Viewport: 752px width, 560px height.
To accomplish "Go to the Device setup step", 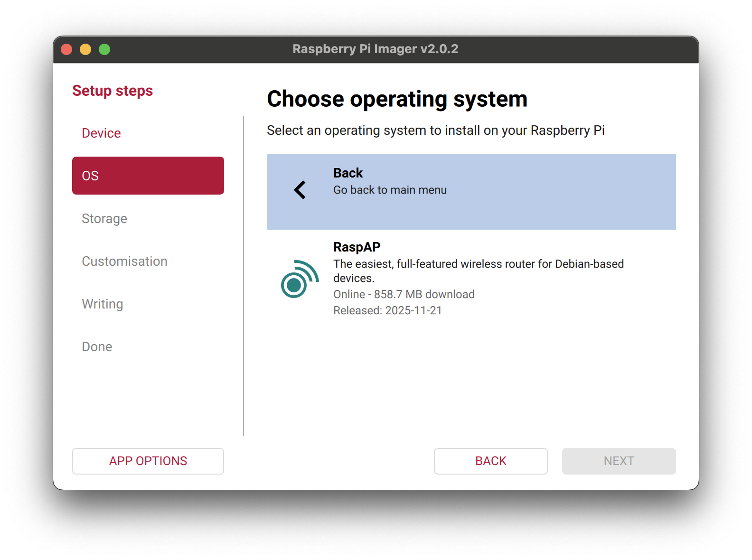I will [101, 133].
